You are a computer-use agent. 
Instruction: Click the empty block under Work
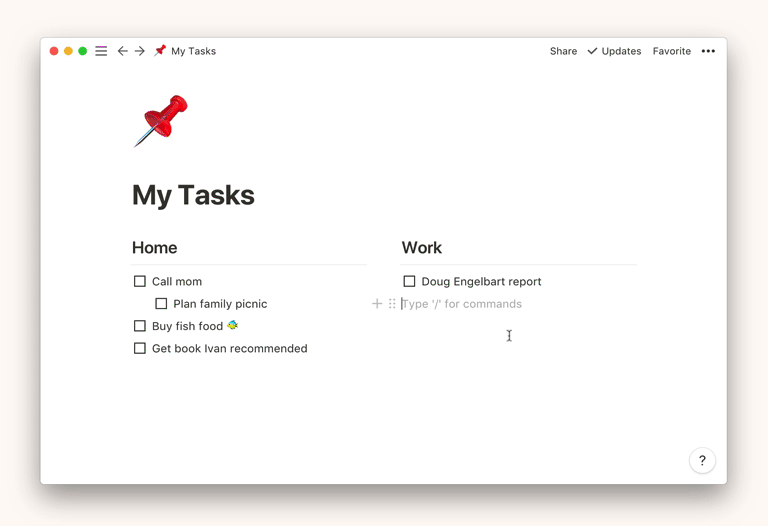click(480, 304)
